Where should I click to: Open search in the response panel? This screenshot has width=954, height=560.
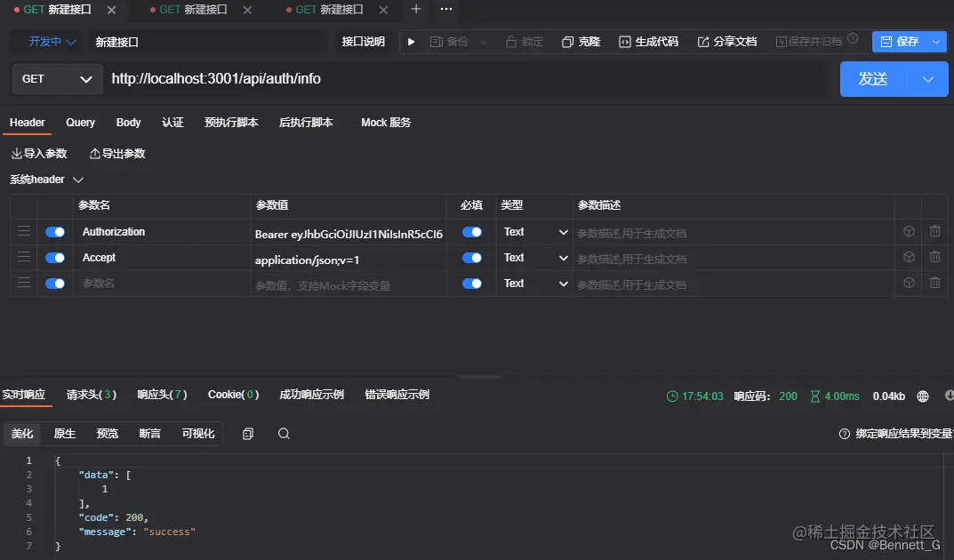pyautogui.click(x=283, y=433)
